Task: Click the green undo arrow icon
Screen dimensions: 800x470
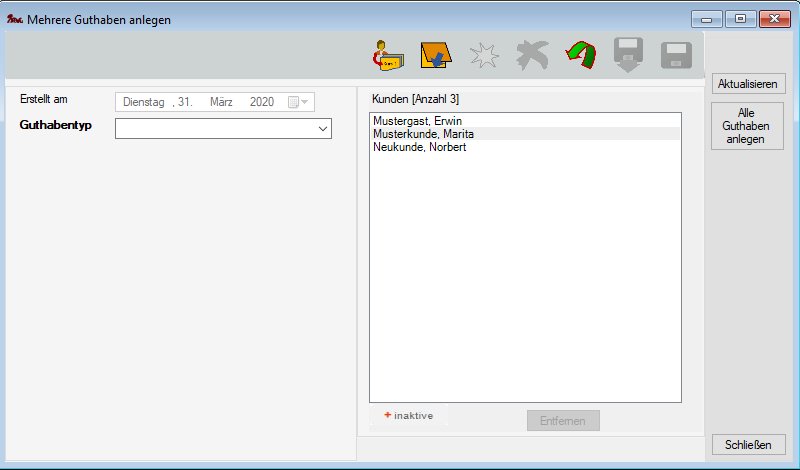Action: [x=579, y=56]
